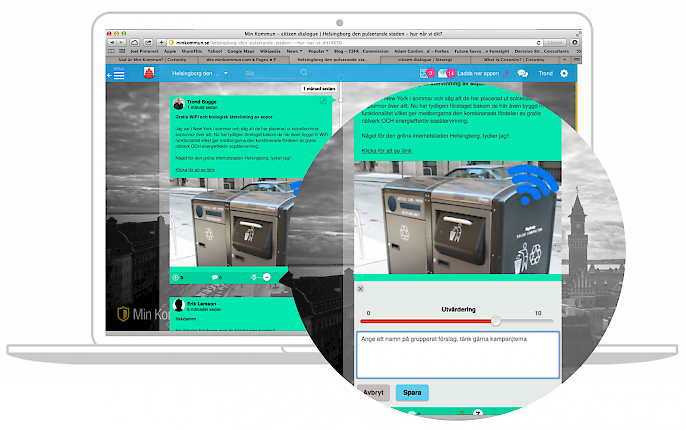
Task: Click 'Gratis WiFi och biologisk återvinning' title
Action: coord(224,117)
